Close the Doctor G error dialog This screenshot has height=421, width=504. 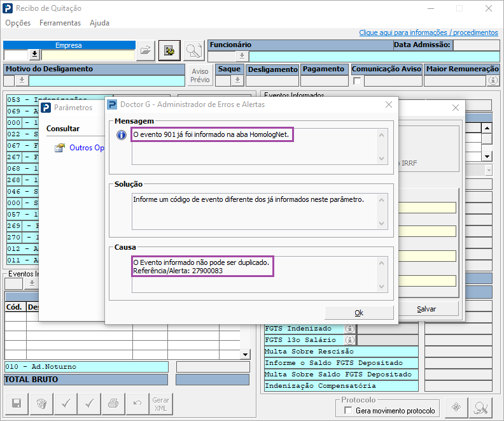(388, 104)
